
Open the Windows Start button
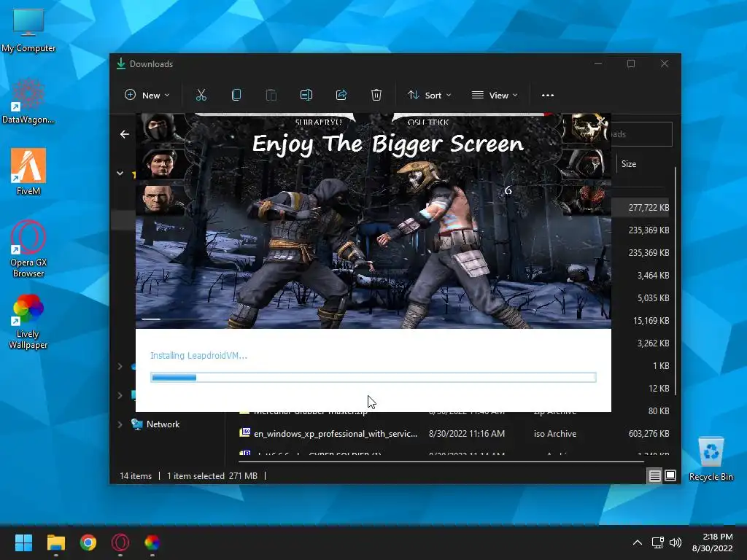point(23,542)
